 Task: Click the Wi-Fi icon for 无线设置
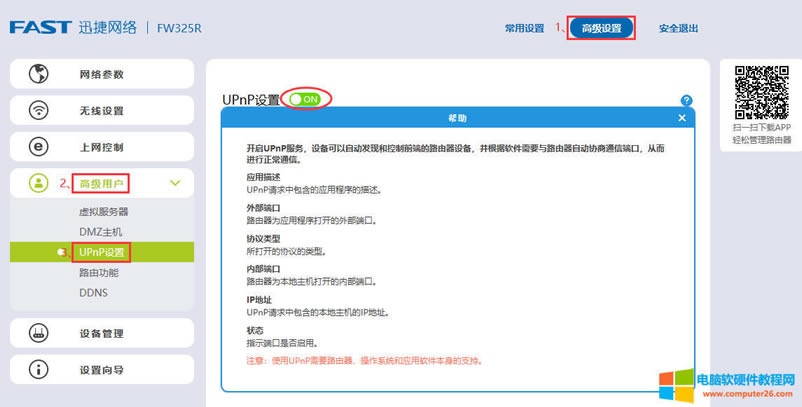pos(39,110)
